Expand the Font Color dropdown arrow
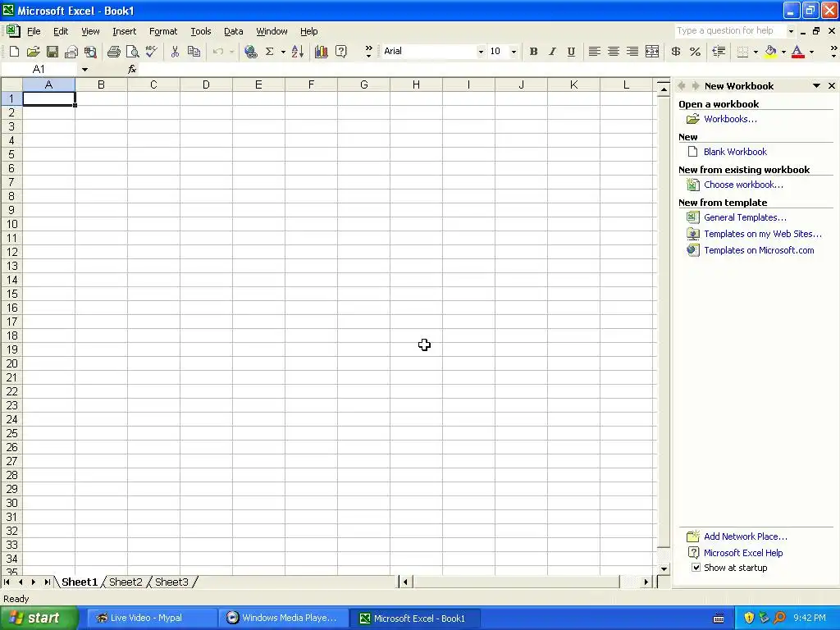This screenshot has height=630, width=840. (811, 52)
